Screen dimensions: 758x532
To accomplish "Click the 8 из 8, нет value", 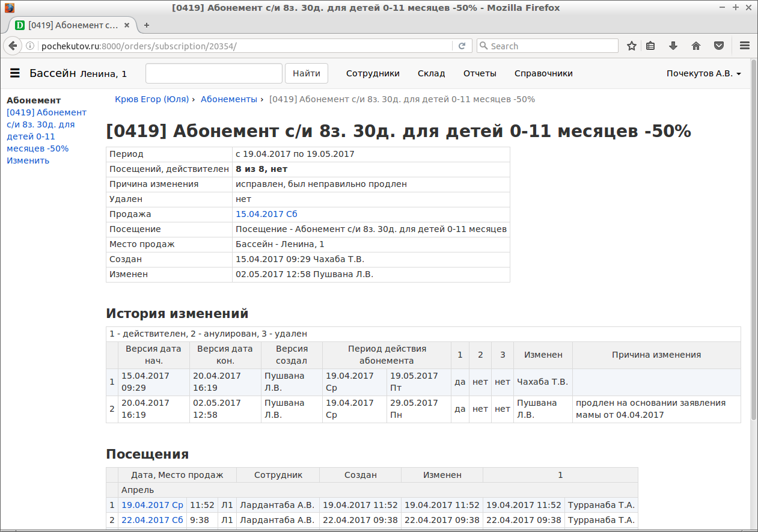I will click(261, 169).
